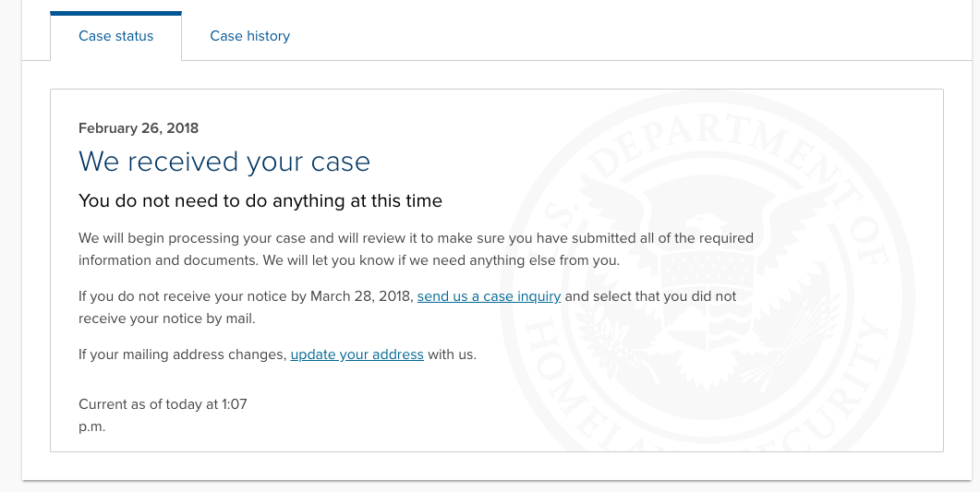
Task: Click the You do not need to do anything subheading
Action: pos(260,201)
